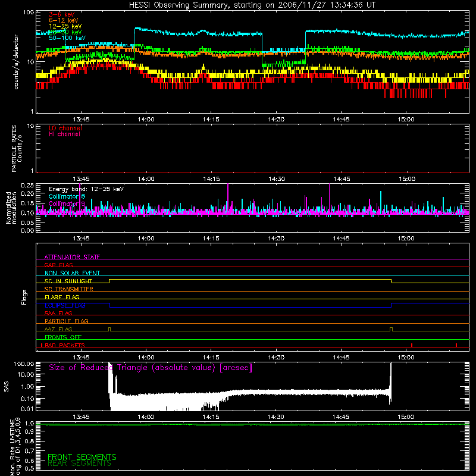
Task: Click the Mon. Rate LIVETIME axis title
Action: click(15, 446)
